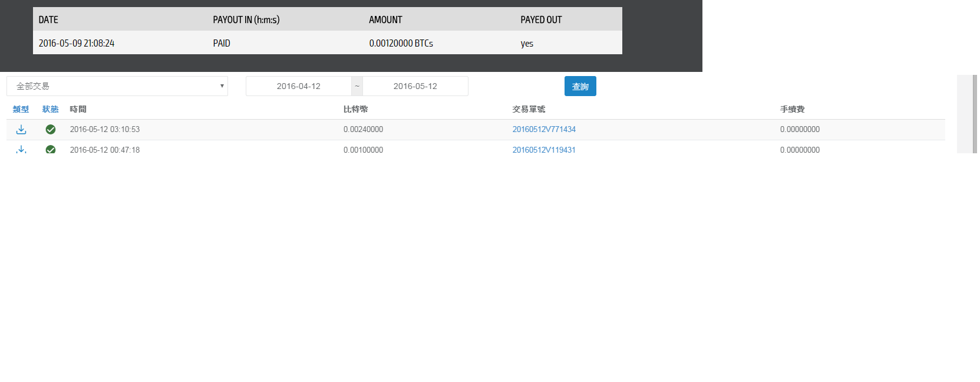Click the end date field 2016-05-12
Screen dimensions: 980x382
pos(415,86)
